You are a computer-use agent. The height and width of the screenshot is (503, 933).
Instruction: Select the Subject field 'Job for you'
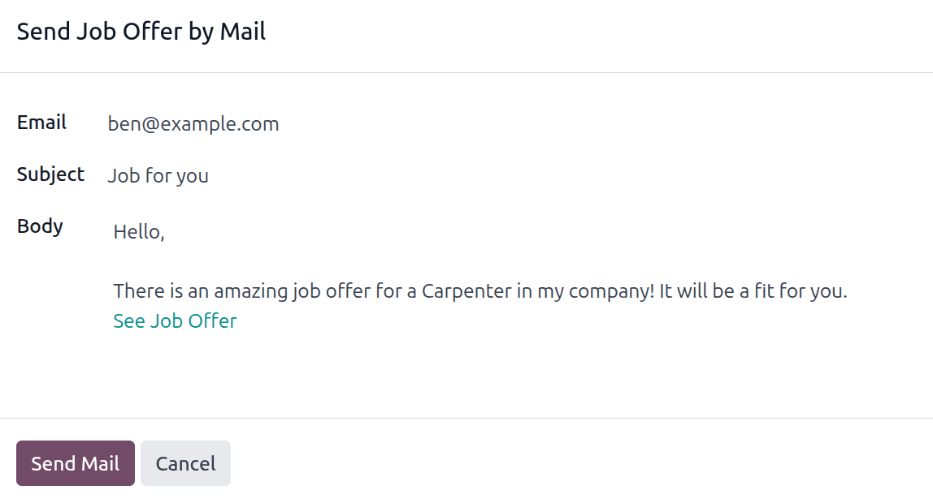158,176
